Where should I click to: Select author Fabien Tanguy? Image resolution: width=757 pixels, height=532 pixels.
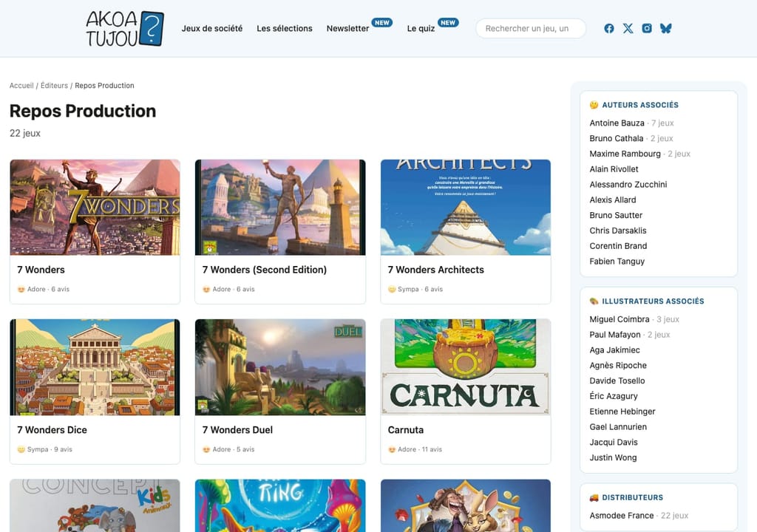[x=617, y=262]
